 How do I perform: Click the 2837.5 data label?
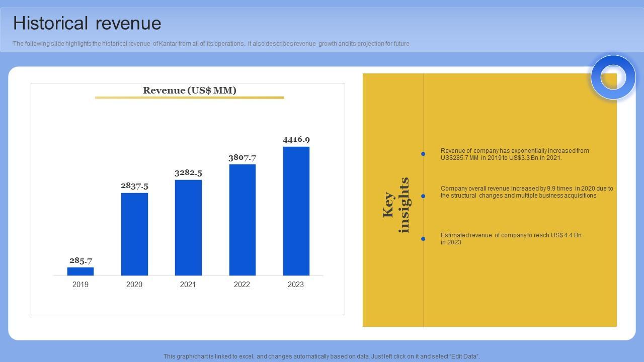click(134, 186)
